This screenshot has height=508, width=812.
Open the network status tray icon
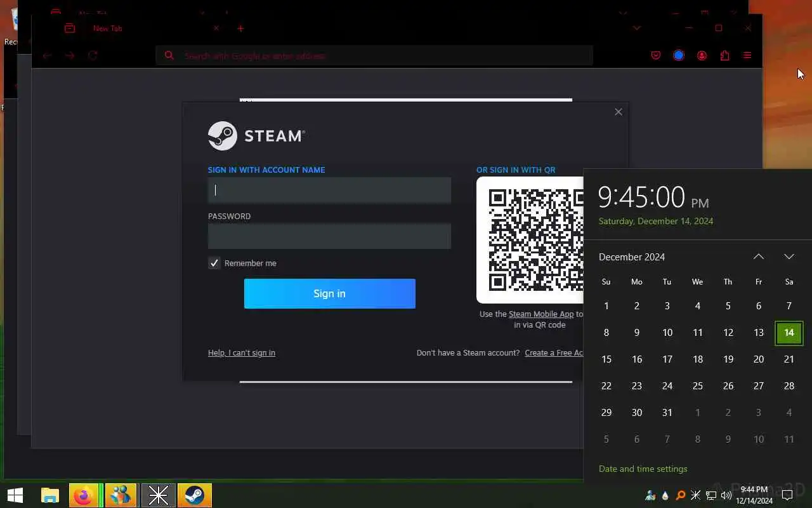pyautogui.click(x=711, y=495)
